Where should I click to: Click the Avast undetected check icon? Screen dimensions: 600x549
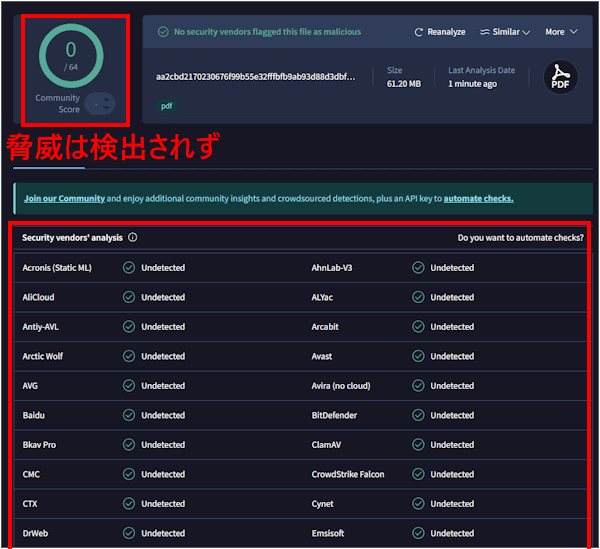click(x=418, y=356)
